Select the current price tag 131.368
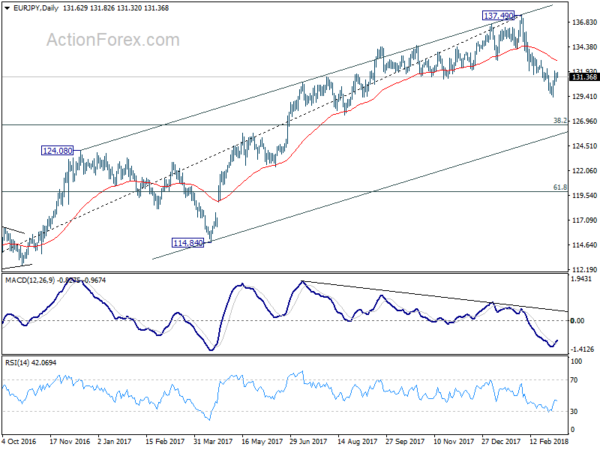This screenshot has width=600, height=450. 584,77
